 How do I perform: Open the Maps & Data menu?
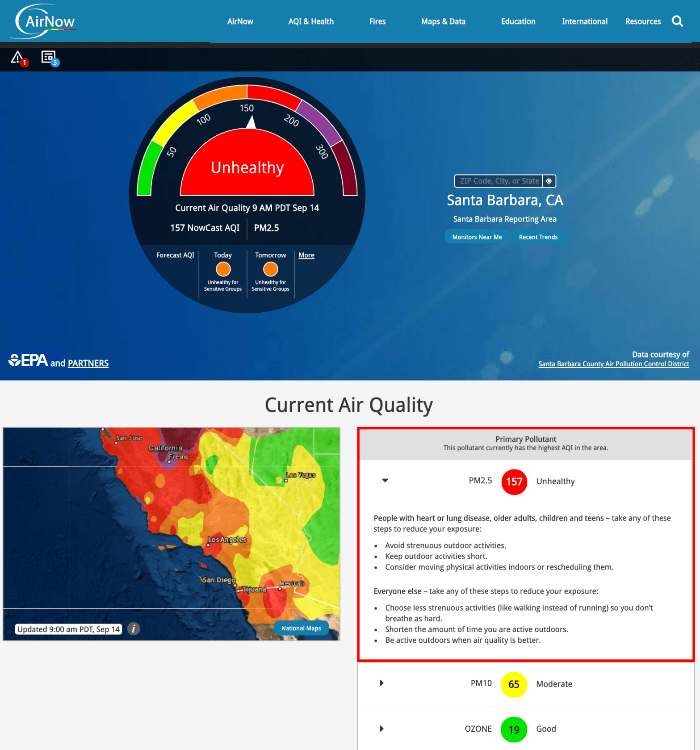click(443, 21)
